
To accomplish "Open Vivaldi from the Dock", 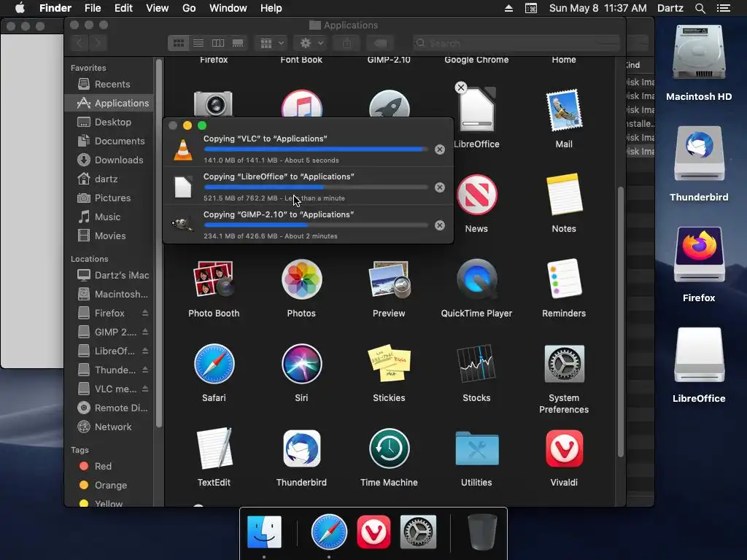I will click(x=373, y=532).
